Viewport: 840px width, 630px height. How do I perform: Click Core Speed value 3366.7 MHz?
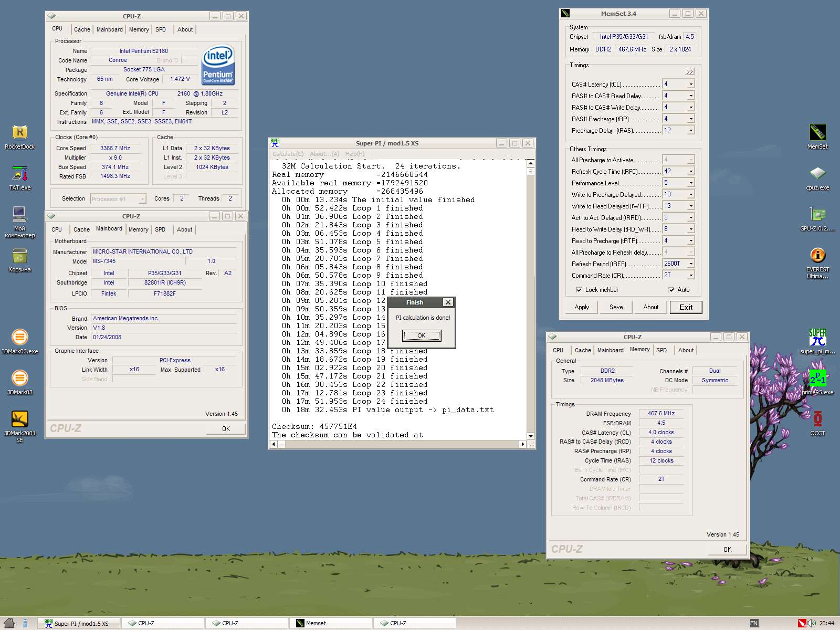coord(115,148)
